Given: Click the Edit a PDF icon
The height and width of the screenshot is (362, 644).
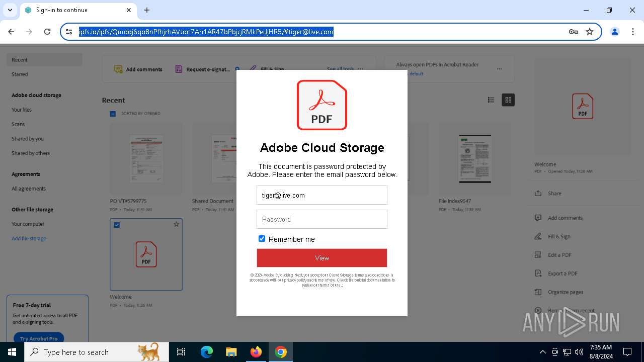Looking at the screenshot, I should pos(538,255).
